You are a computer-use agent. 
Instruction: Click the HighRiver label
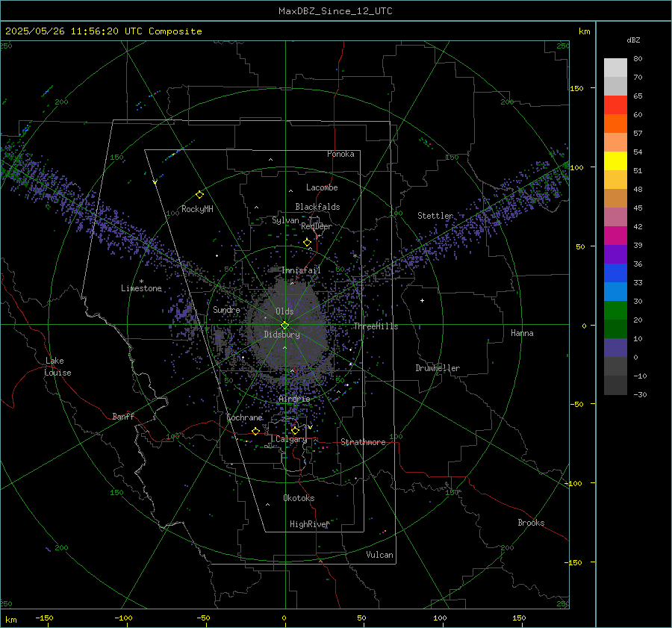click(x=309, y=524)
